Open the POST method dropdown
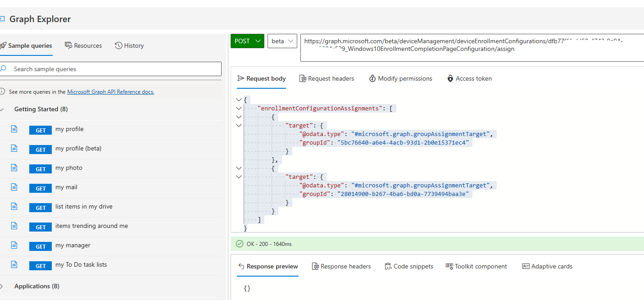 [247, 41]
